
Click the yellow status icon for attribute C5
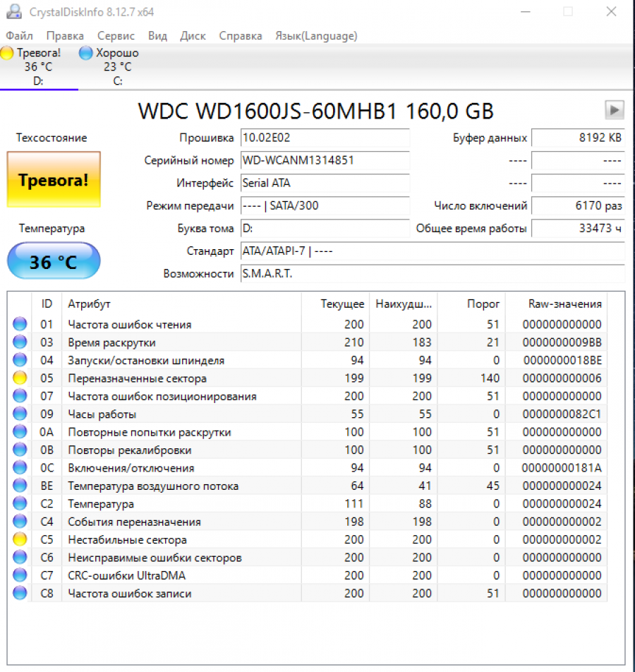[x=20, y=540]
